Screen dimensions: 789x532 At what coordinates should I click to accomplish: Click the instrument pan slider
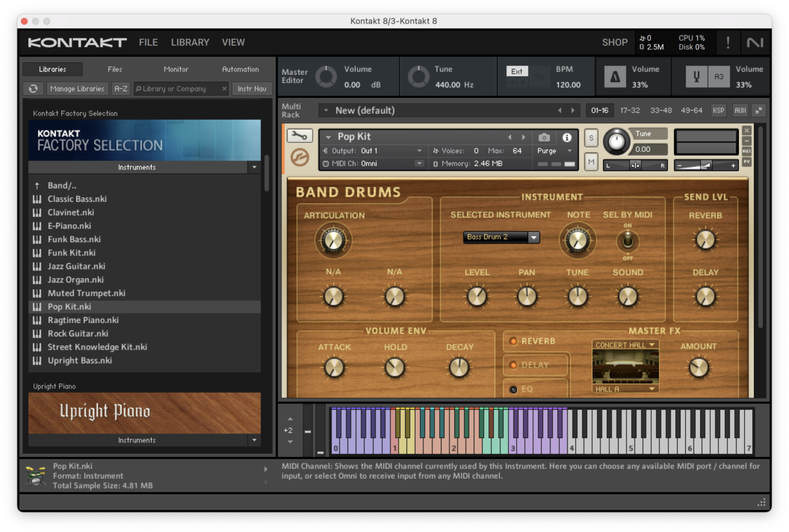tap(635, 165)
